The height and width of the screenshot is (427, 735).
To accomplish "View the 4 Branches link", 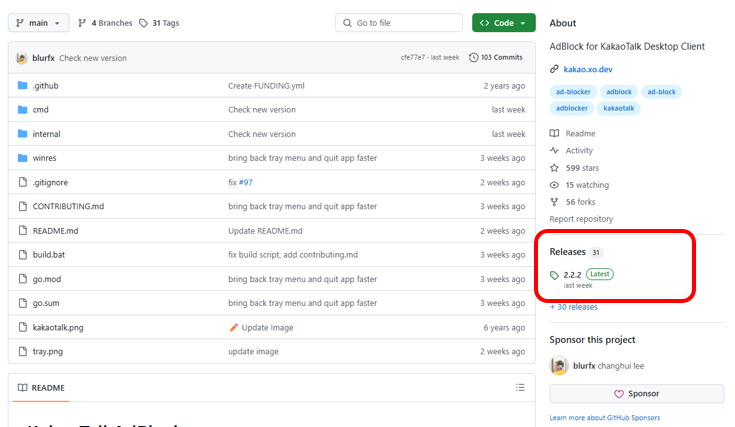I will 105,23.
